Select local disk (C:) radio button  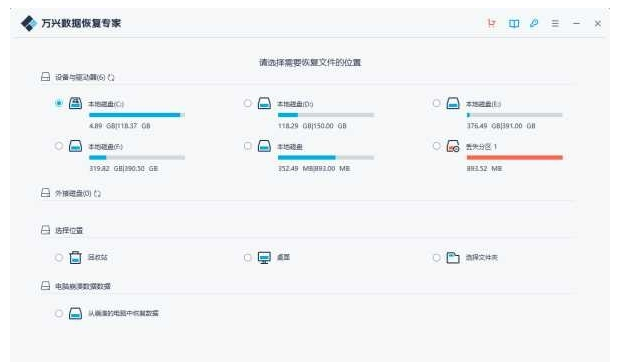pos(59,103)
